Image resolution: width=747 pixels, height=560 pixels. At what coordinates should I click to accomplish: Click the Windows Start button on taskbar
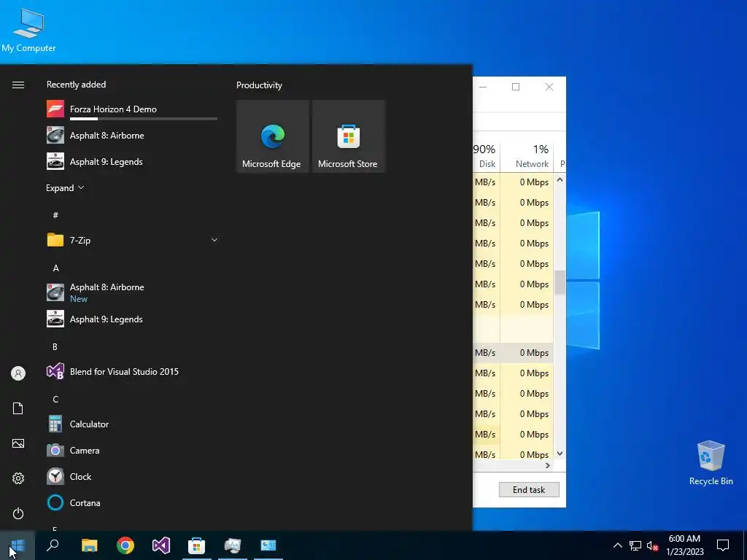(18, 545)
